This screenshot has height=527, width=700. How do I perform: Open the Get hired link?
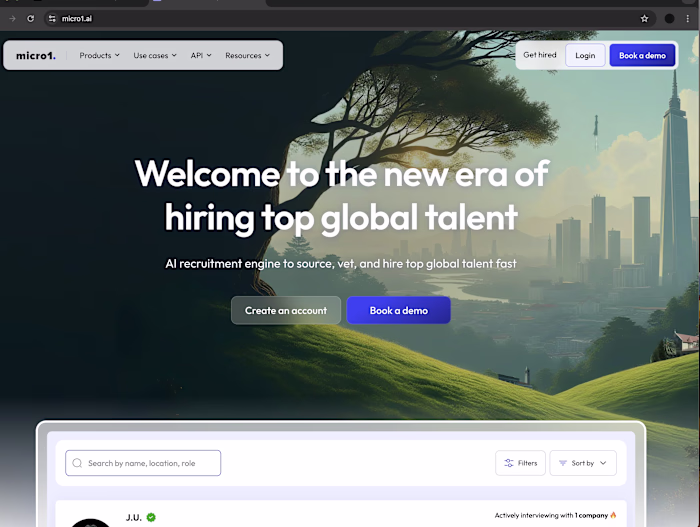click(540, 55)
